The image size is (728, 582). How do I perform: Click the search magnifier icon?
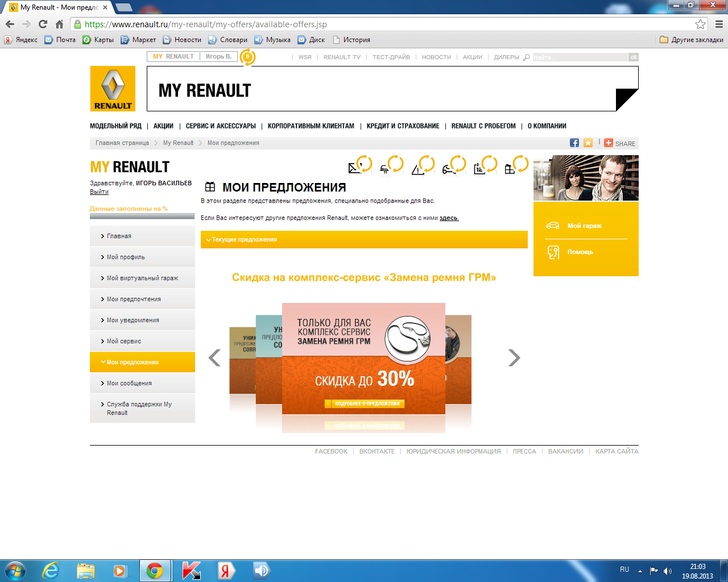pyautogui.click(x=527, y=57)
